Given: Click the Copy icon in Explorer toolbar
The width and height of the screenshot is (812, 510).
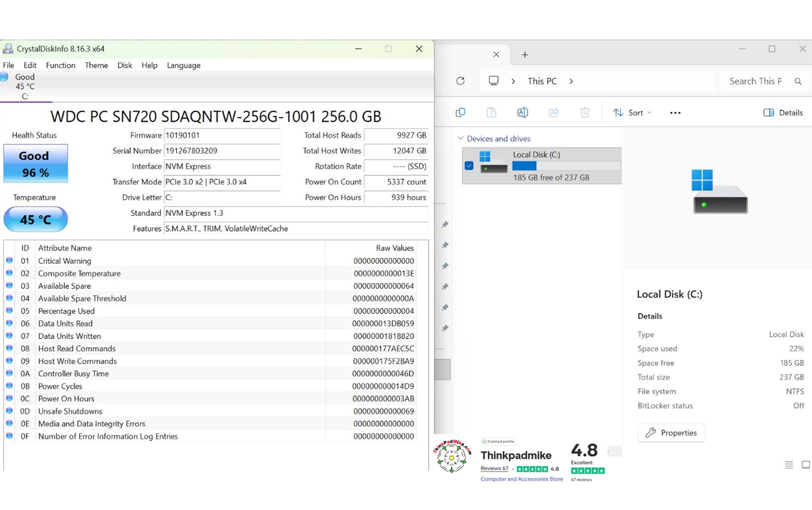Looking at the screenshot, I should (460, 113).
